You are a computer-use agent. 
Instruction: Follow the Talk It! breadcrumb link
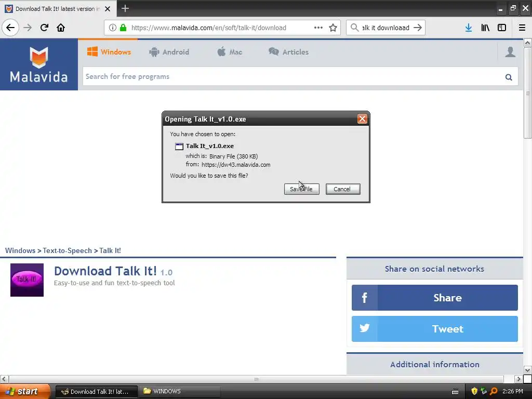(110, 250)
